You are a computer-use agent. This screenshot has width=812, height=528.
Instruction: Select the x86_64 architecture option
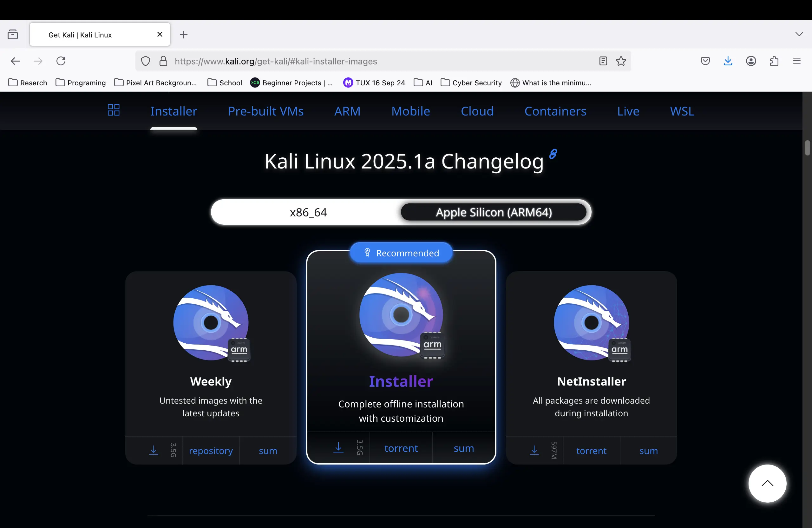pos(307,212)
